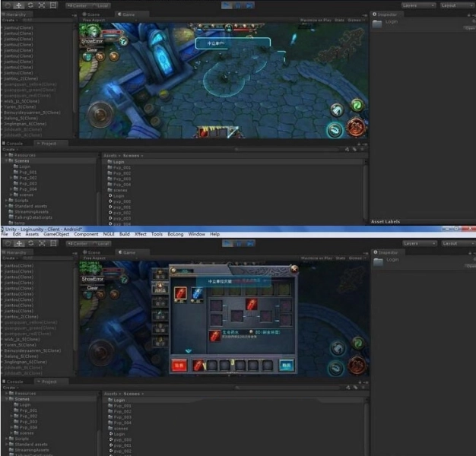Open the Layout dropdown in upper Unity window
The image size is (476, 456).
point(458,5)
